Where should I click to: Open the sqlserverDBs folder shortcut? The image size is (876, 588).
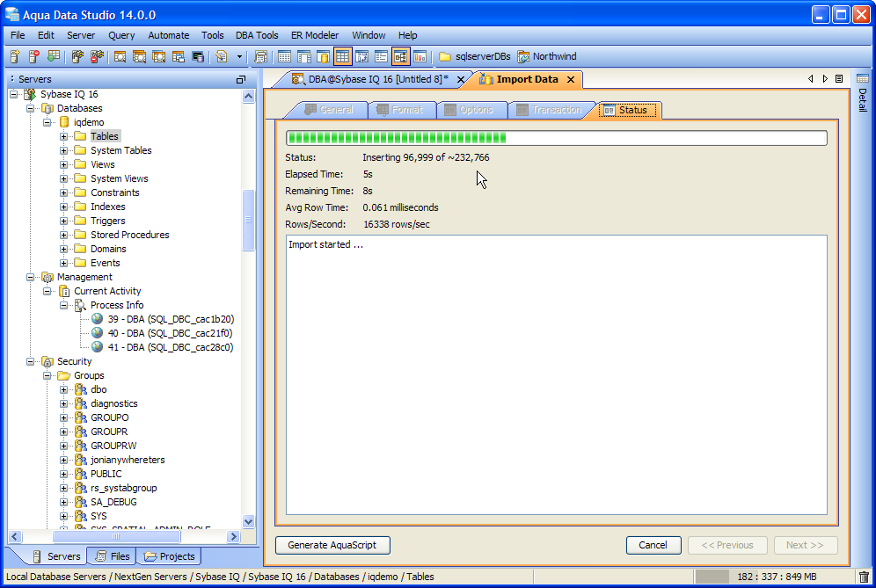pyautogui.click(x=475, y=56)
